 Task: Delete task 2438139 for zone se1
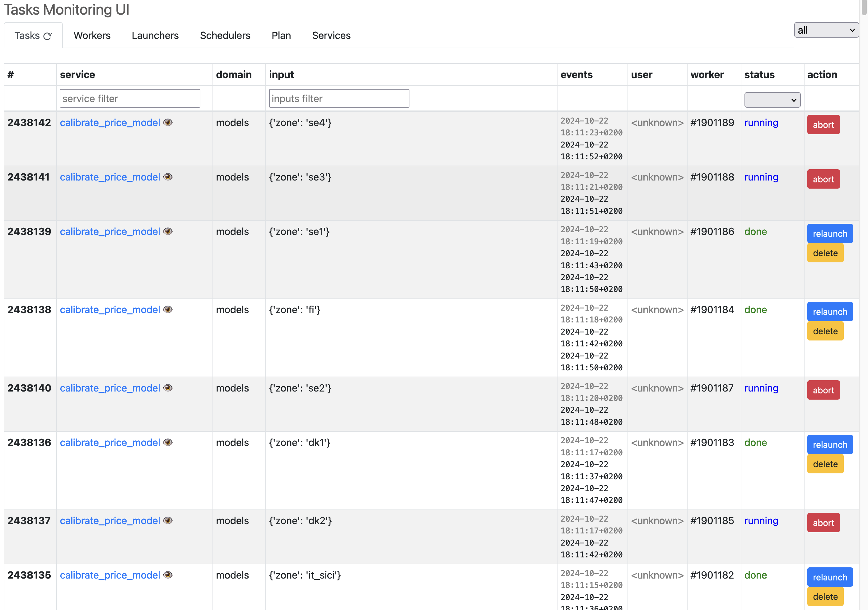pos(825,253)
